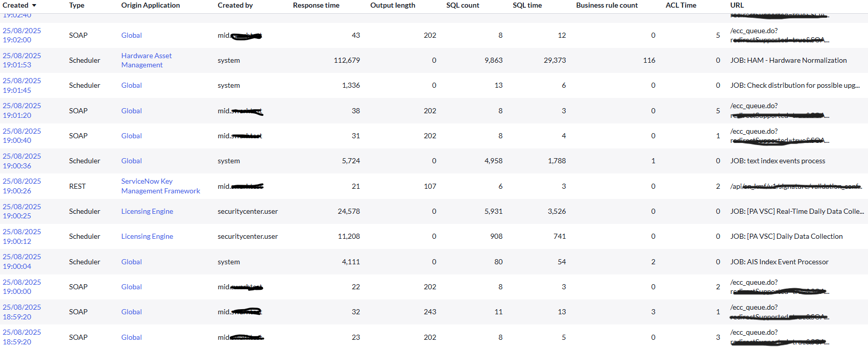Click the Created column sort arrow
Image resolution: width=868 pixels, height=350 pixels.
[x=34, y=6]
